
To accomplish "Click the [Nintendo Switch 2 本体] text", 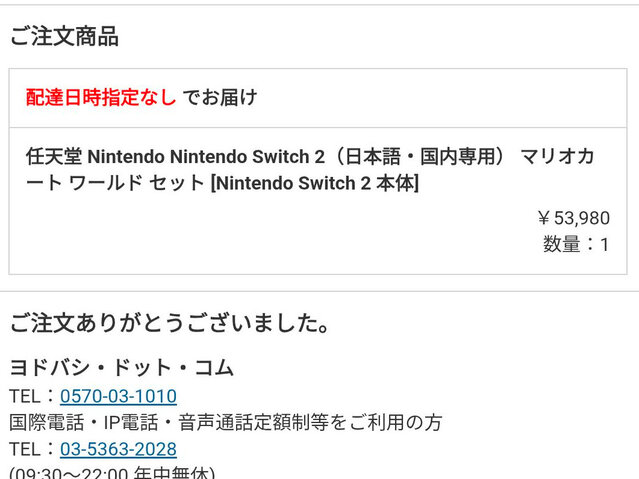I will click(x=315, y=183).
